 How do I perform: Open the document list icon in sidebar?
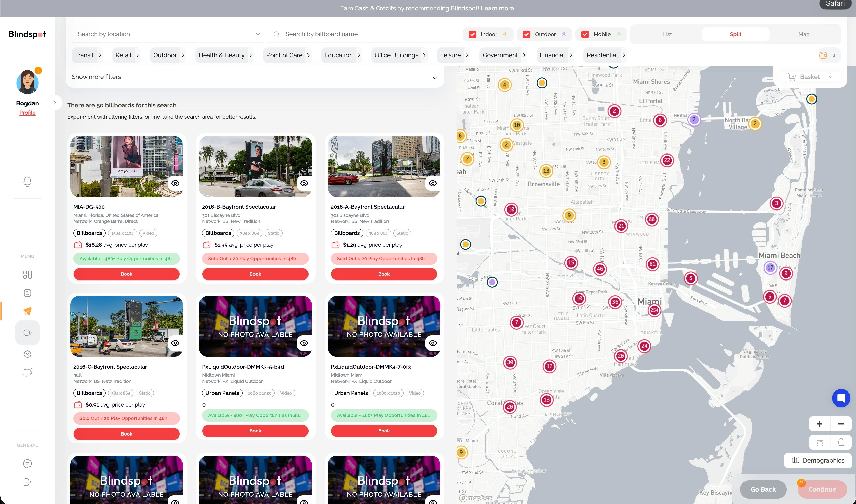coord(27,293)
